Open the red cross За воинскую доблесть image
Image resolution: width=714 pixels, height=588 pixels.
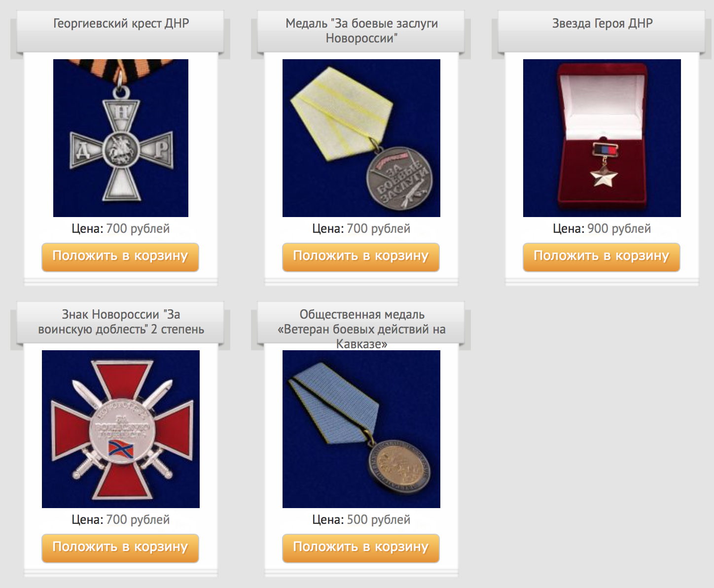click(x=121, y=429)
